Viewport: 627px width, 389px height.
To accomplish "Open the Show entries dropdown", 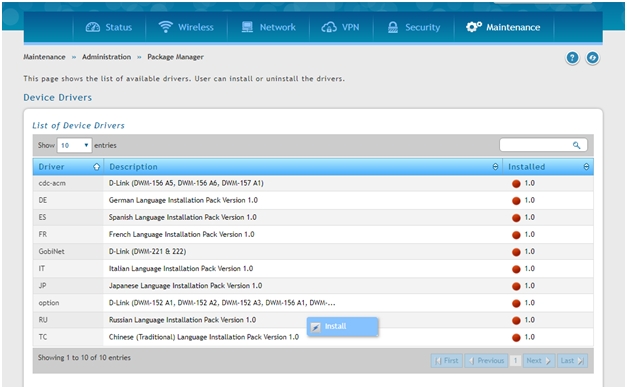I will point(74,145).
